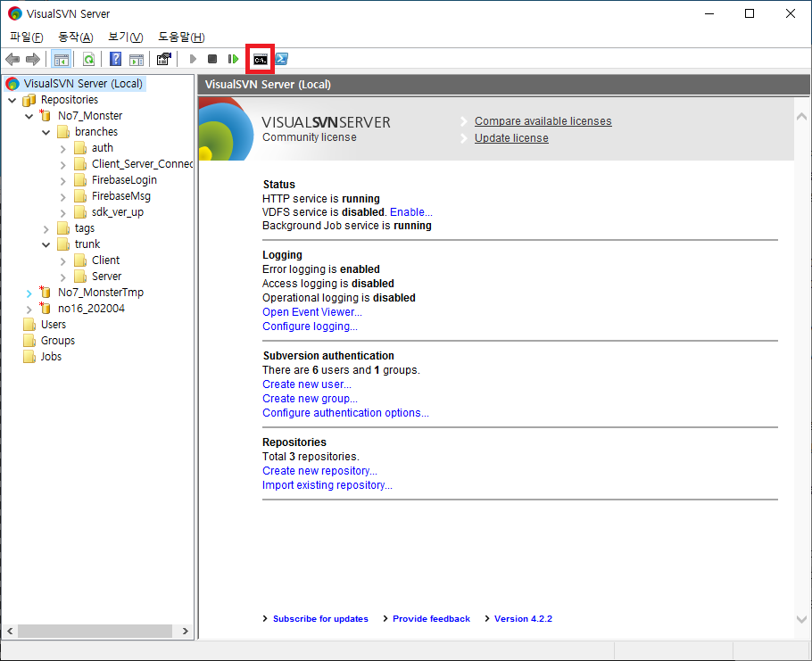Click Create new repository... link

319,470
